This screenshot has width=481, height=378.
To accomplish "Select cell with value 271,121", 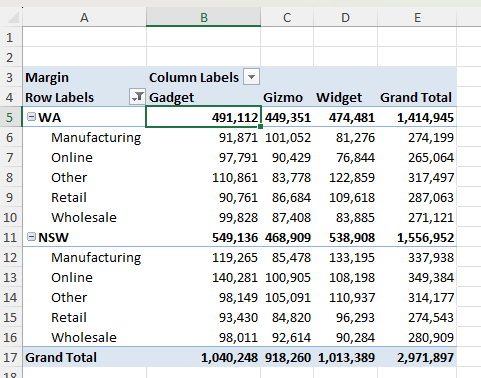I will pos(417,217).
